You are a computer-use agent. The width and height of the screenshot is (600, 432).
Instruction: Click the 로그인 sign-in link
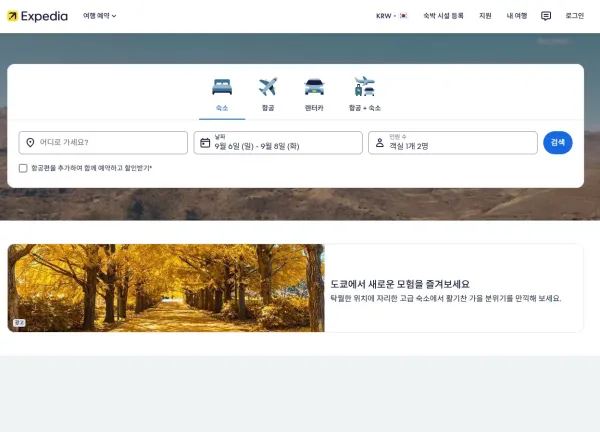point(574,16)
